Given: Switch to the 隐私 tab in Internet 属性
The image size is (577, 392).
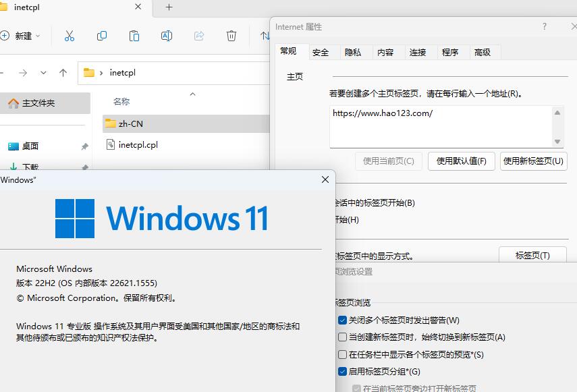Looking at the screenshot, I should tap(353, 53).
